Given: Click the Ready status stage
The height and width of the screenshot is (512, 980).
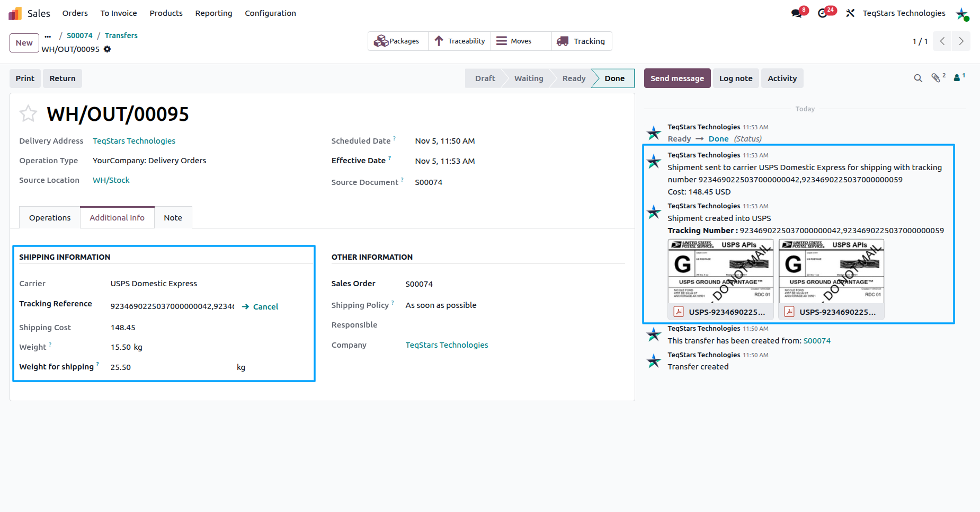Looking at the screenshot, I should point(574,78).
